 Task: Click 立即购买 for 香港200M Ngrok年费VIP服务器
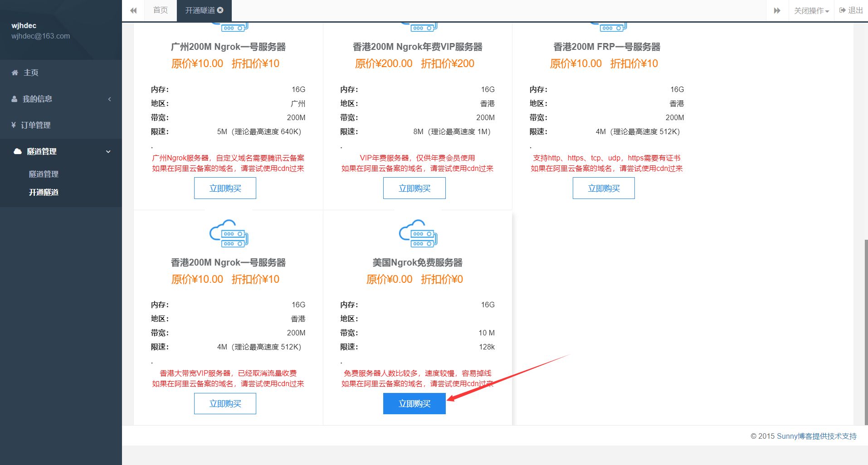pyautogui.click(x=414, y=188)
